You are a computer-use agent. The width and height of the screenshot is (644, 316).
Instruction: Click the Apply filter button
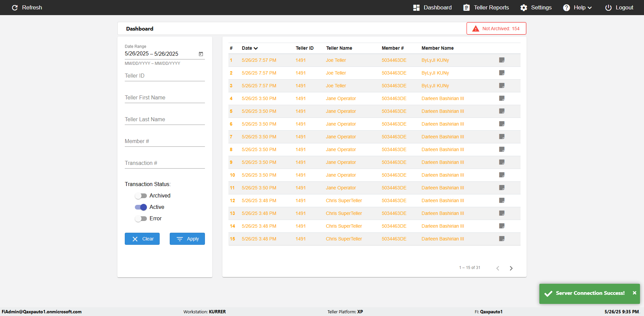click(187, 239)
